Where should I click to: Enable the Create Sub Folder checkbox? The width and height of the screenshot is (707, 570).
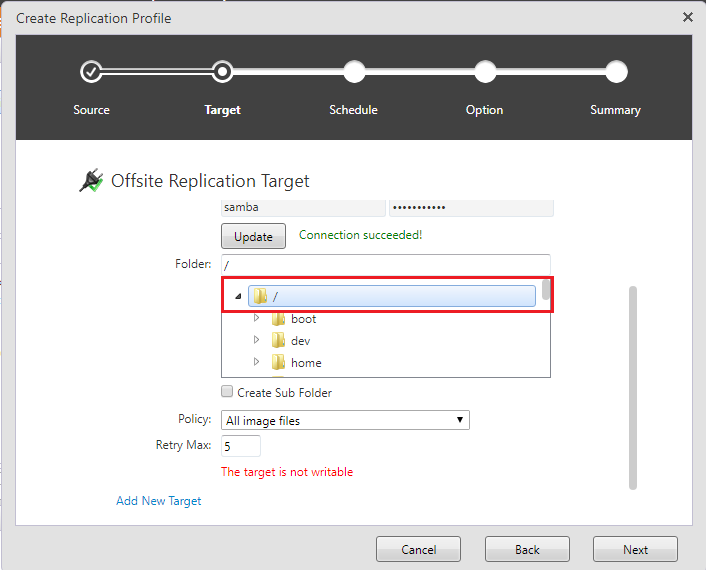pyautogui.click(x=227, y=391)
